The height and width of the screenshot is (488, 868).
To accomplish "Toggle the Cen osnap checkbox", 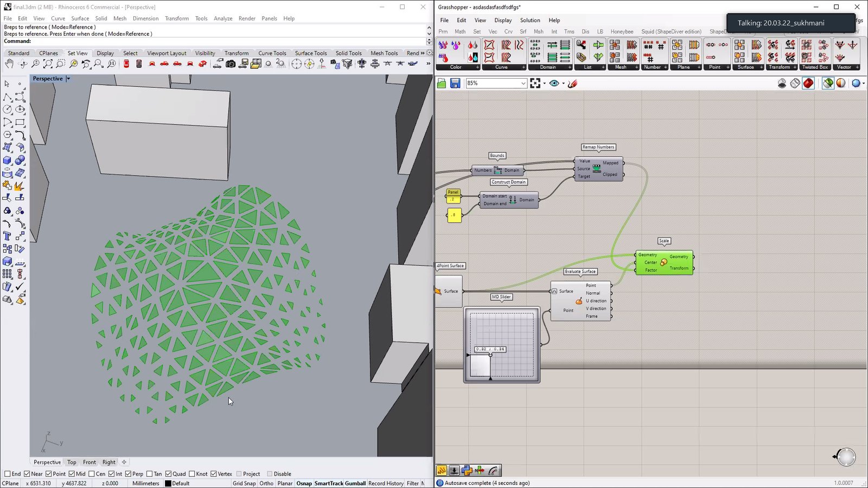I will click(x=92, y=474).
